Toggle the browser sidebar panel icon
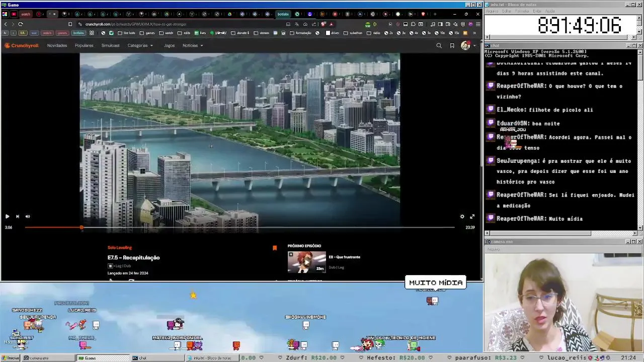This screenshot has width=644, height=362. (440, 24)
